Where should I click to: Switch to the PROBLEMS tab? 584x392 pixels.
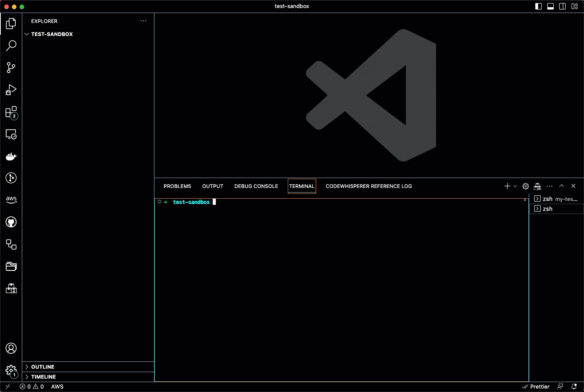177,186
